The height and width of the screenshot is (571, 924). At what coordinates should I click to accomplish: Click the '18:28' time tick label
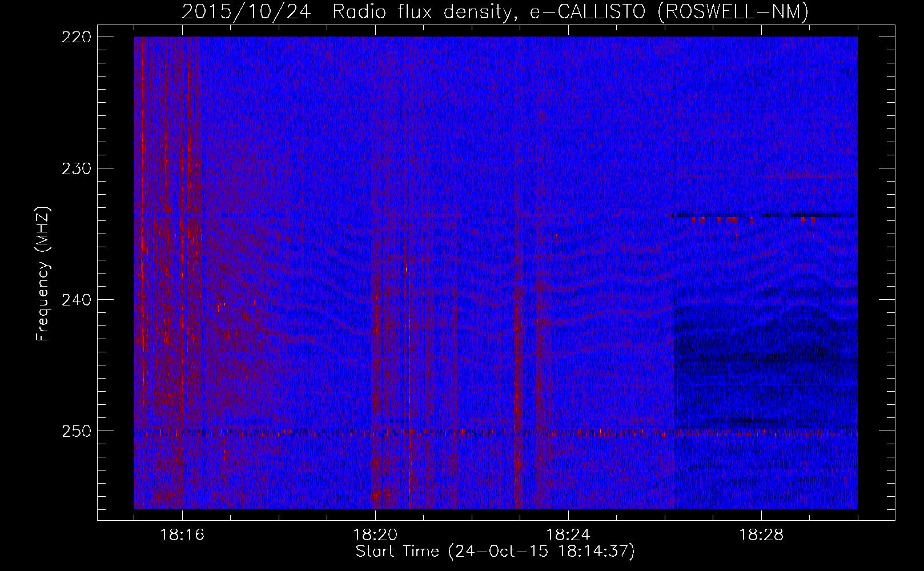pos(761,535)
